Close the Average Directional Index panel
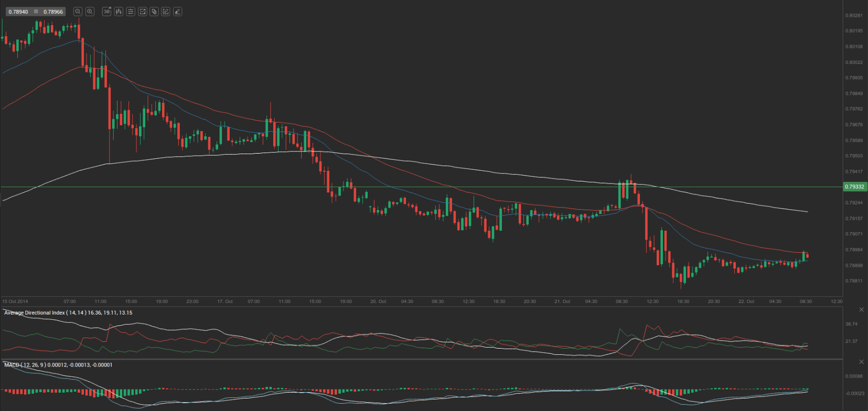Image resolution: width=868 pixels, height=411 pixels. click(x=861, y=310)
